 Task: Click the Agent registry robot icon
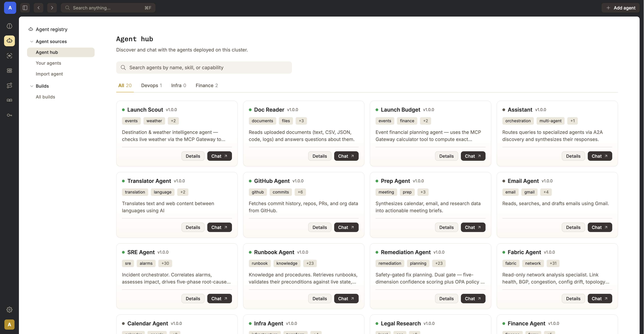[31, 29]
